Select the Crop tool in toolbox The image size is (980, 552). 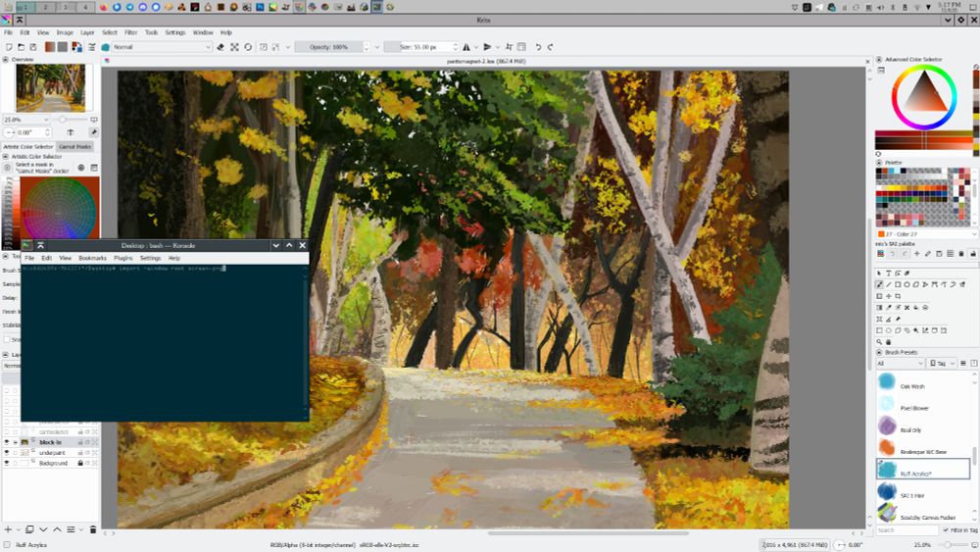click(898, 296)
